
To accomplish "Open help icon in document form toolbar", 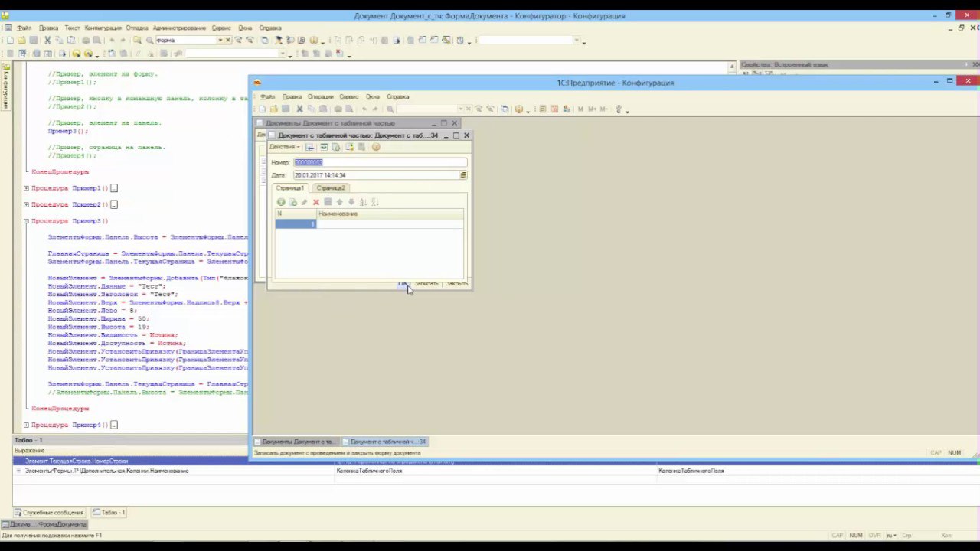I will pos(376,147).
